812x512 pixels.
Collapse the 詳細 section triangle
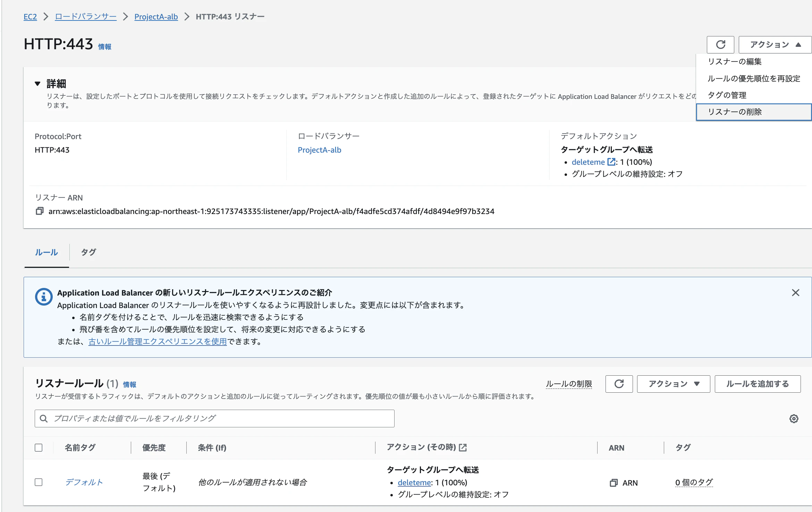(x=37, y=84)
